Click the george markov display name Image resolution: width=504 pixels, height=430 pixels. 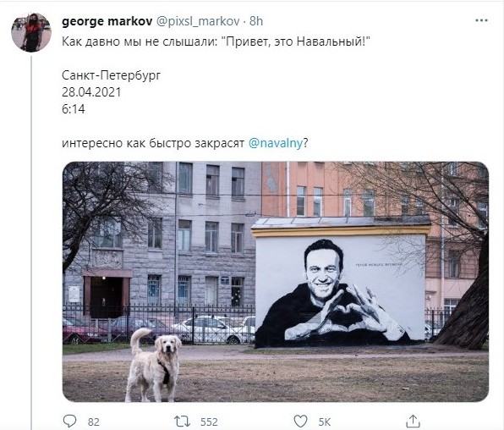pos(107,21)
